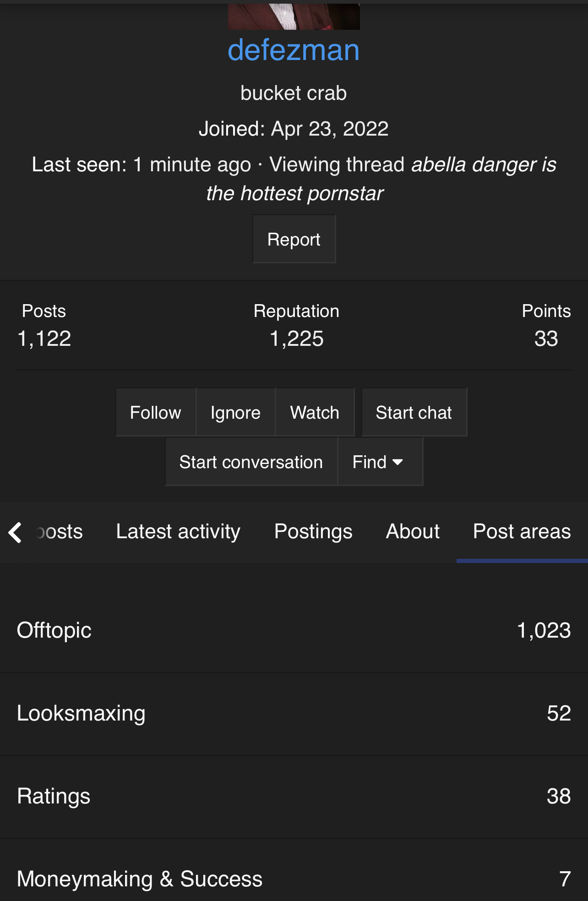Click the defezman username link
This screenshot has height=901, width=588.
pos(294,49)
